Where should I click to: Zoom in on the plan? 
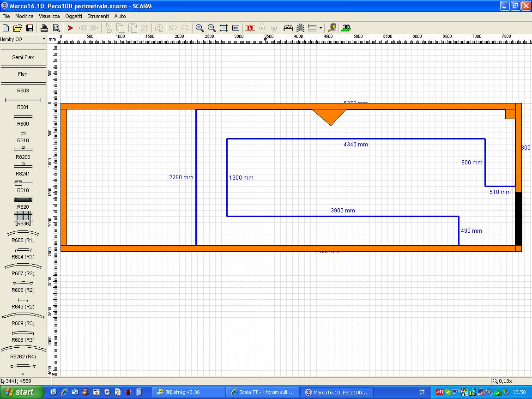point(199,28)
